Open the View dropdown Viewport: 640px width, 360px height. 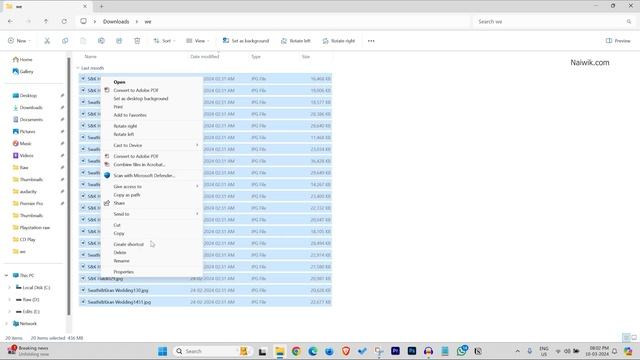click(198, 41)
